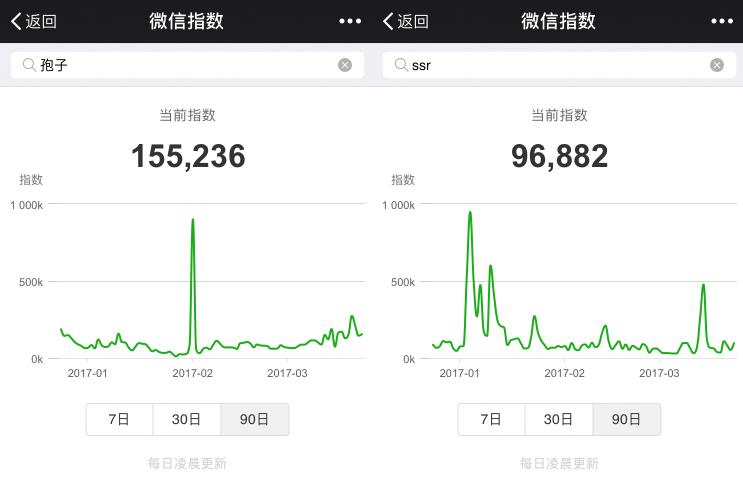Viewport: 743px width, 497px height.
Task: Tap the 2017-03 axis label under 孢子 chart
Action: 287,373
